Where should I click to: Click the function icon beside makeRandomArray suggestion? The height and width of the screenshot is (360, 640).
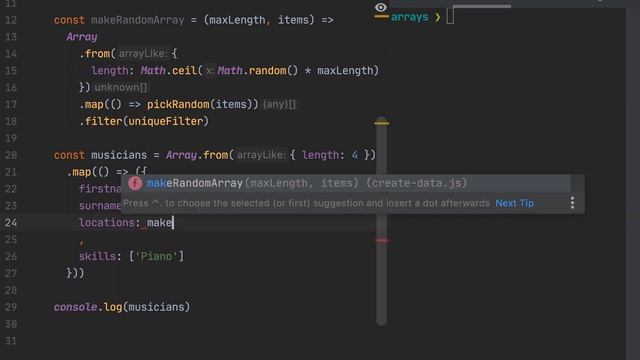(135, 183)
